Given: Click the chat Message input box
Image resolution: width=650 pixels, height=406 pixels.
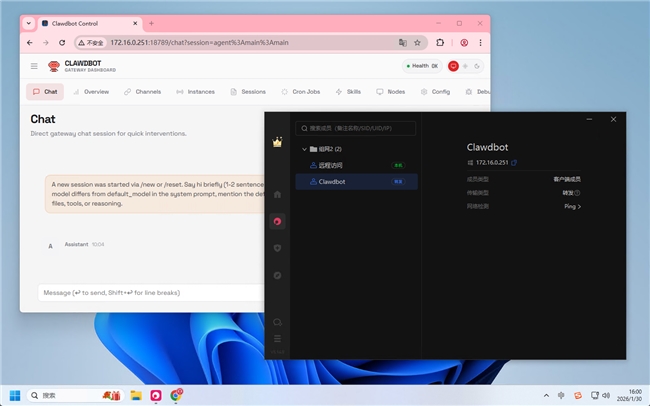Looking at the screenshot, I should 151,293.
